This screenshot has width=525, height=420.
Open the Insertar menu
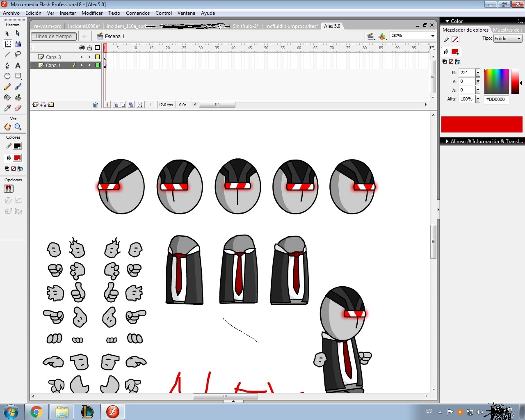68,13
